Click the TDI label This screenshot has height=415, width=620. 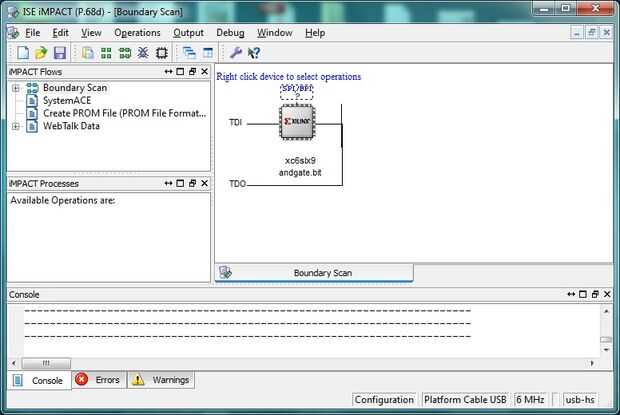coord(235,123)
